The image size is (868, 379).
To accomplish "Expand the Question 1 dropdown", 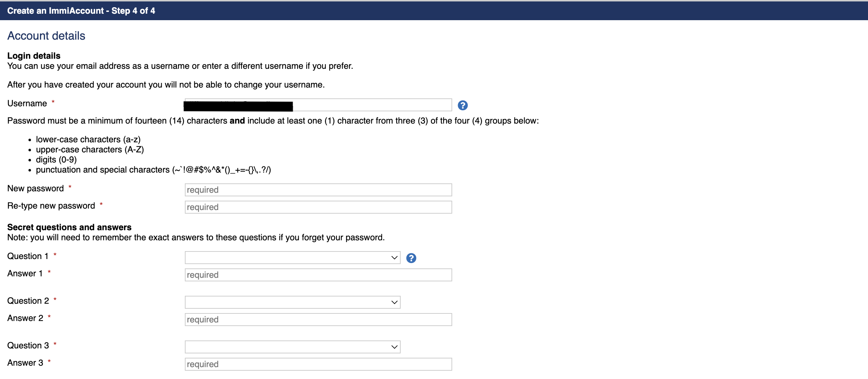I will click(293, 258).
